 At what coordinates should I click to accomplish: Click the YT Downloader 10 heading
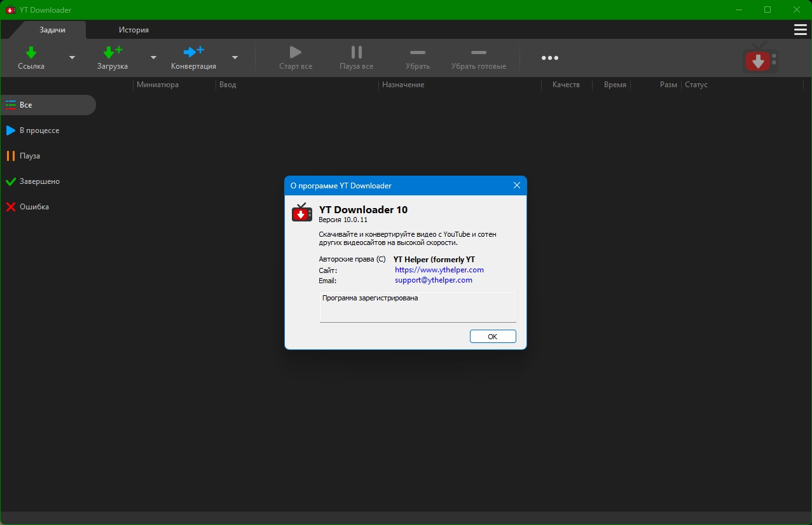(x=363, y=209)
